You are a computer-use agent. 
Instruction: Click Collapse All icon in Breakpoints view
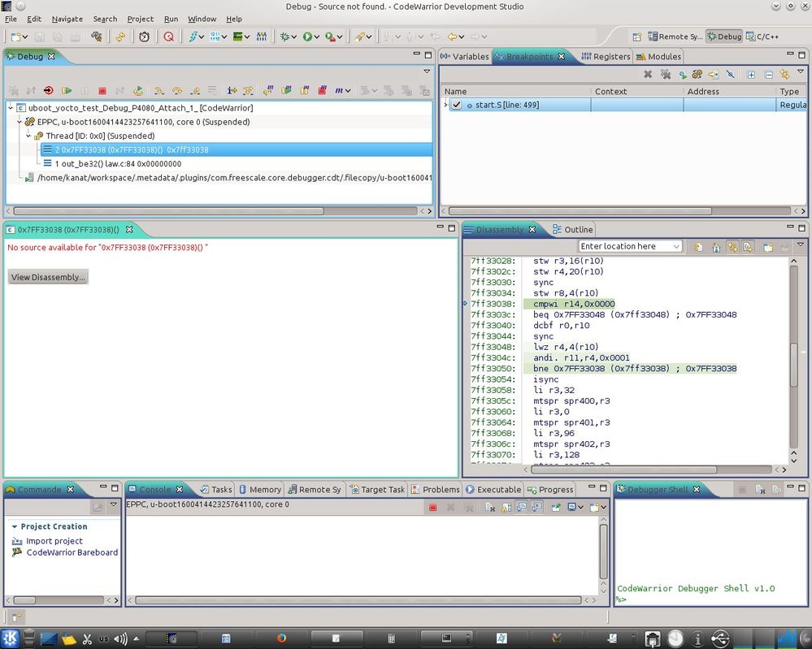click(768, 75)
